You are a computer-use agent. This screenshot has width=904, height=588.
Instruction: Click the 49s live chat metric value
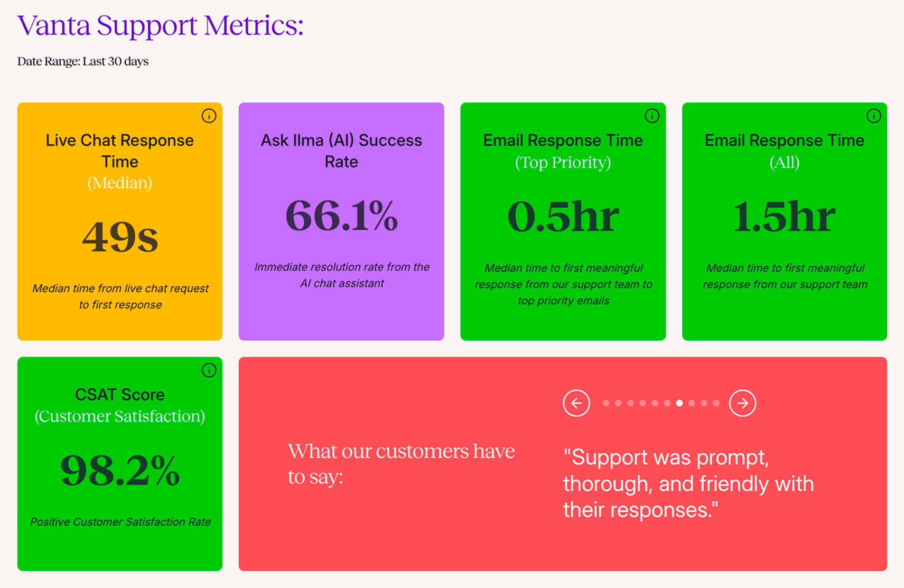pos(120,237)
